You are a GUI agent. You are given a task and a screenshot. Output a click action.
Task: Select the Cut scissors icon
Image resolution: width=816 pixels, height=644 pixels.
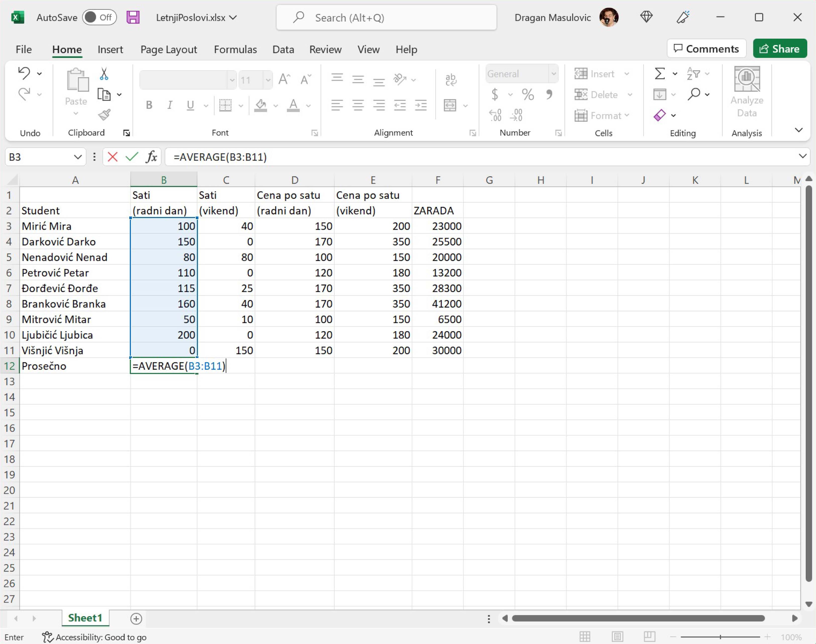coord(104,74)
